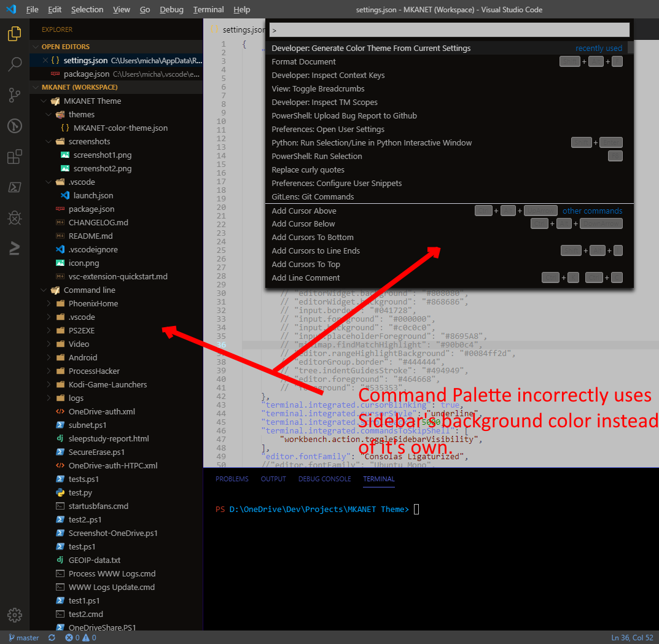The image size is (659, 644).
Task: Click the synchronize changes icon in status bar
Action: coord(52,638)
